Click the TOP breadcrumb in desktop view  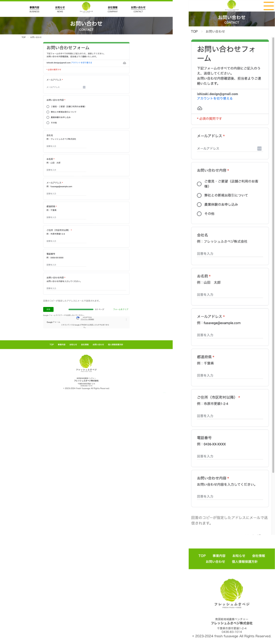23,37
